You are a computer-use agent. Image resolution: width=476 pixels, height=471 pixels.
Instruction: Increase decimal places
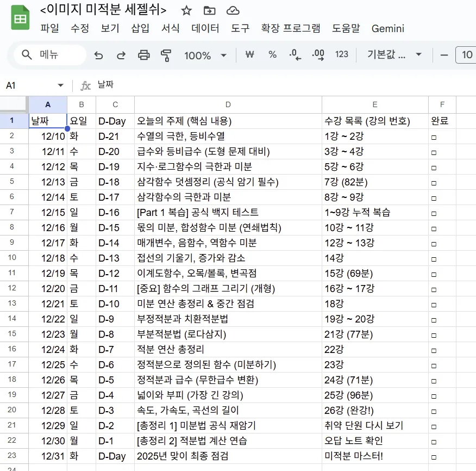pyautogui.click(x=318, y=55)
